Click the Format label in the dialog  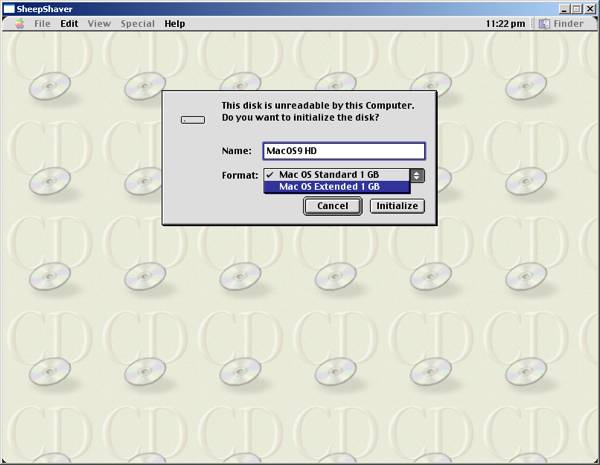click(240, 175)
